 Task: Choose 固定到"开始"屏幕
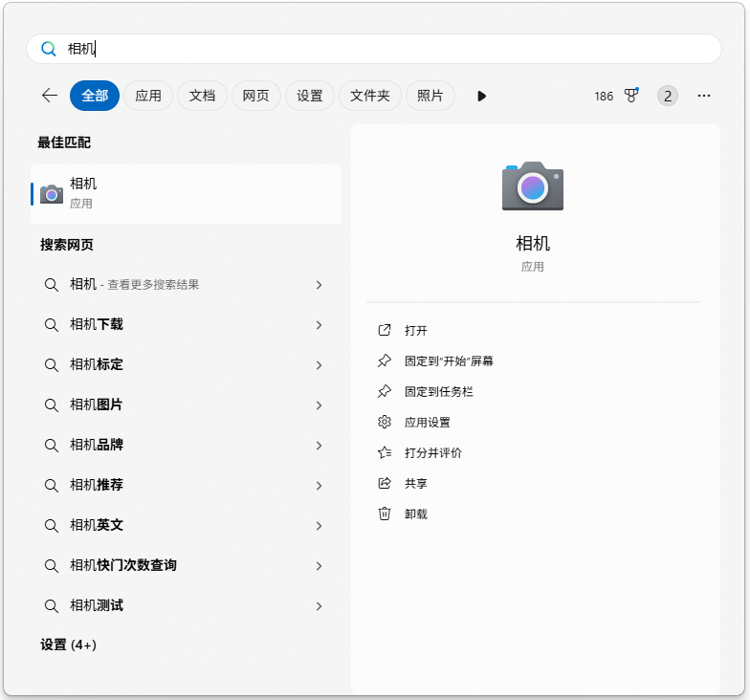[449, 361]
